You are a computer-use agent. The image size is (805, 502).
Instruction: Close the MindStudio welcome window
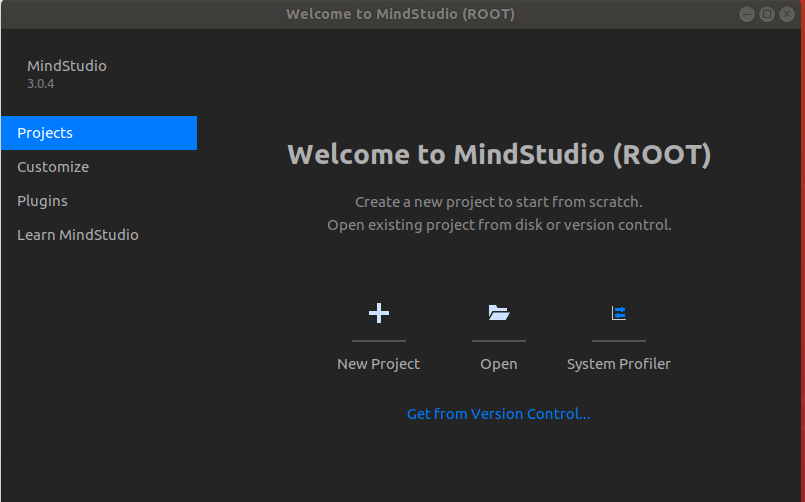click(787, 14)
